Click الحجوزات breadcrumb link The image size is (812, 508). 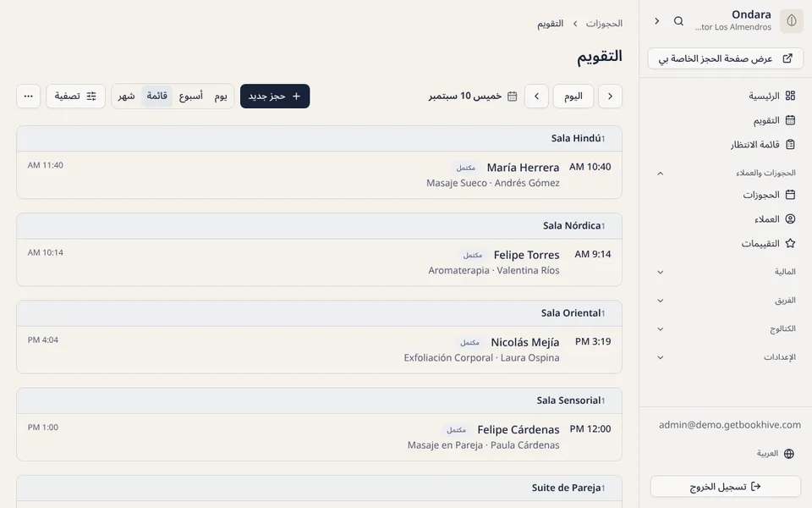pos(604,24)
